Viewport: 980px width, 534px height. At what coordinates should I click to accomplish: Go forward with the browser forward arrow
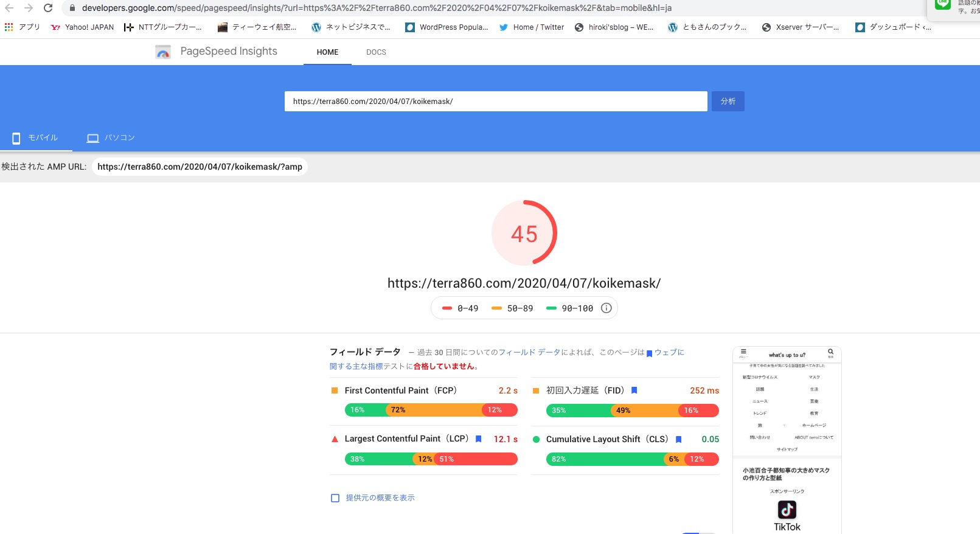point(28,8)
